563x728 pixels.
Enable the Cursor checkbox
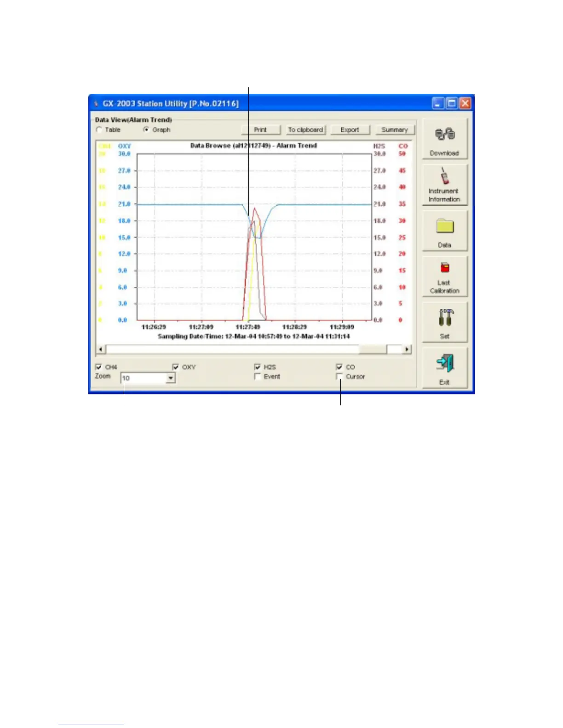(x=339, y=376)
